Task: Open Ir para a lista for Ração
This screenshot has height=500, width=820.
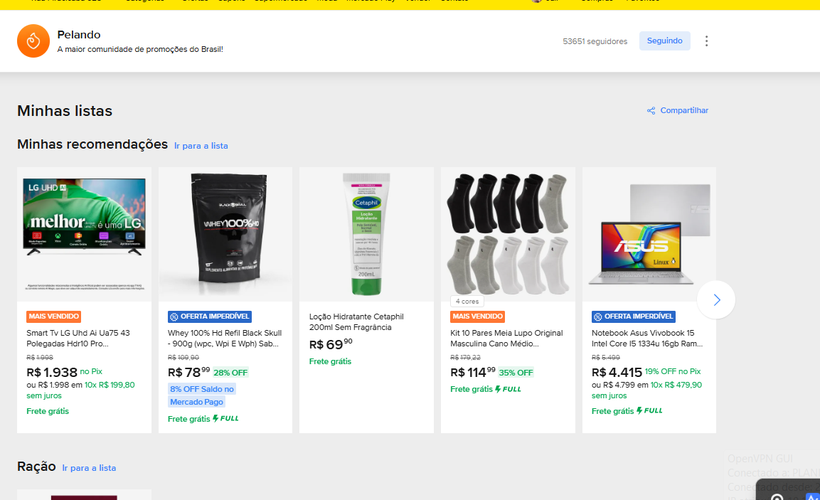Action: pos(89,468)
